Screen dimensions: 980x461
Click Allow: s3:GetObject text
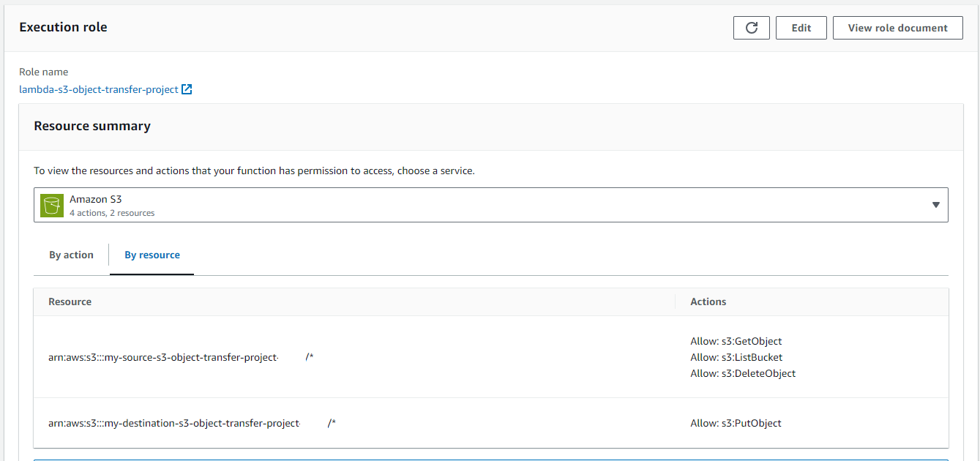pos(736,341)
